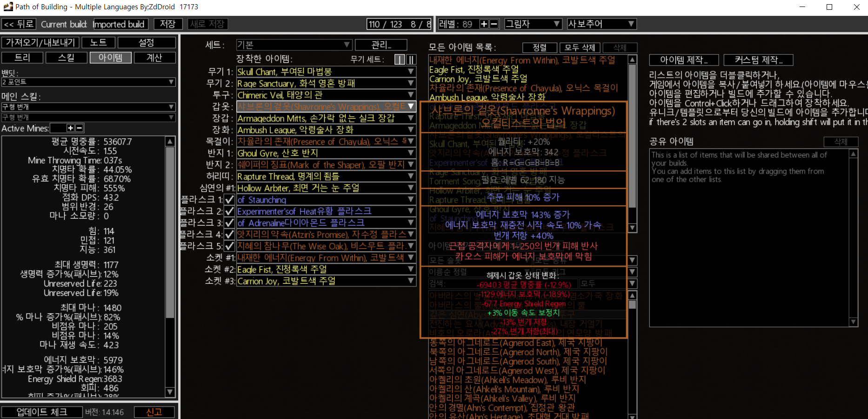This screenshot has height=419, width=868.
Task: Open 목걸이 Presence of Chayula dropdown
Action: point(326,141)
